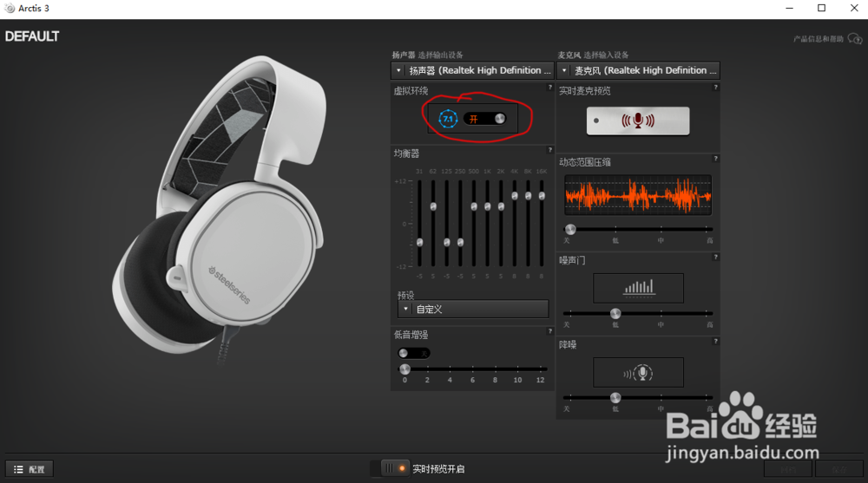Click the 500 Hz equalizer slider handle
Screen dimensions: 868x483
(x=474, y=206)
